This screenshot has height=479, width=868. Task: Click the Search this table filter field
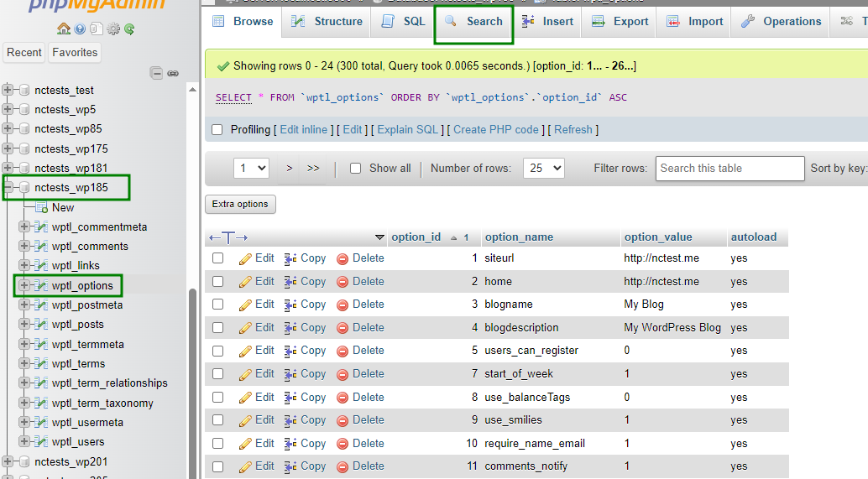pyautogui.click(x=729, y=169)
